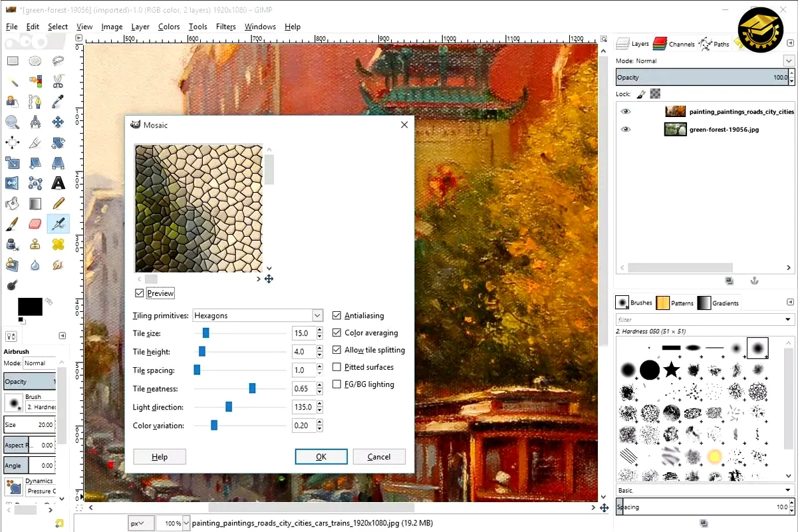
Task: Select the Ellipse Select tool
Action: coord(35,61)
